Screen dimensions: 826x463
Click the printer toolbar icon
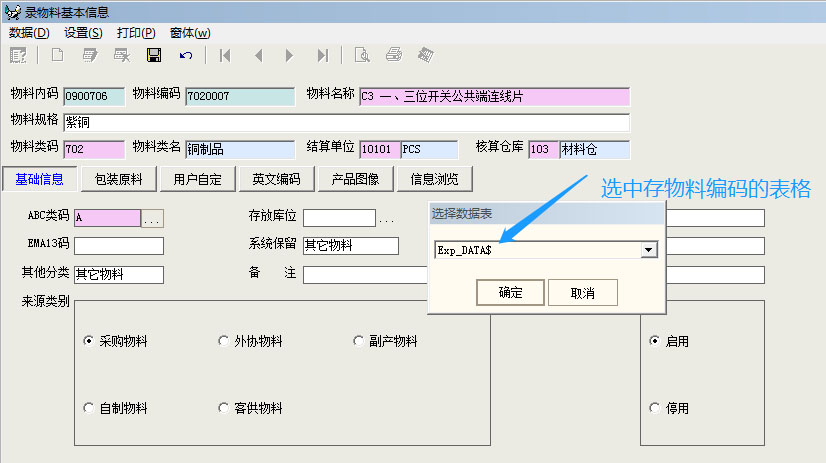pos(394,55)
